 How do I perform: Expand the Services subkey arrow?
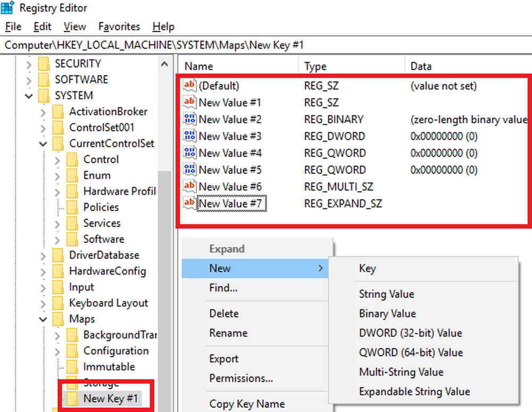tap(57, 223)
